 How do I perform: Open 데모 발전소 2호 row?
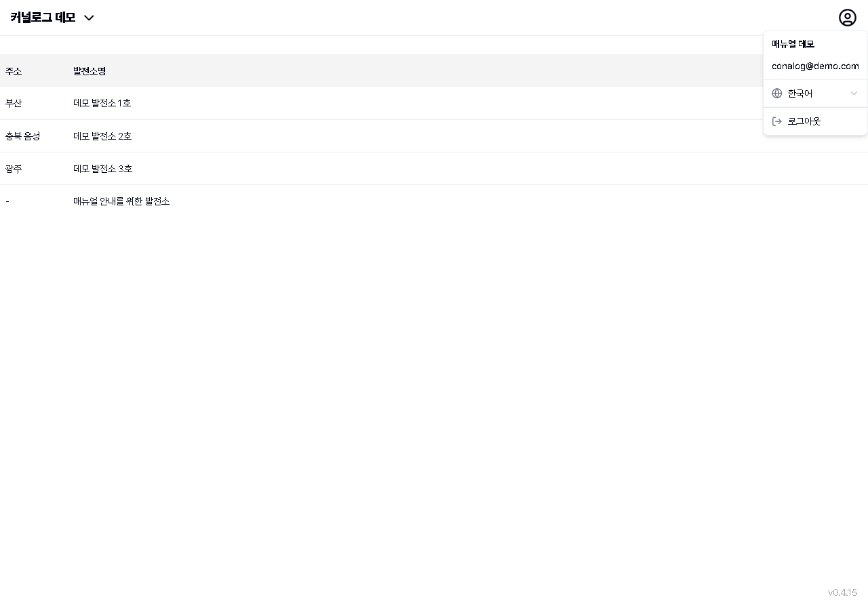point(102,136)
